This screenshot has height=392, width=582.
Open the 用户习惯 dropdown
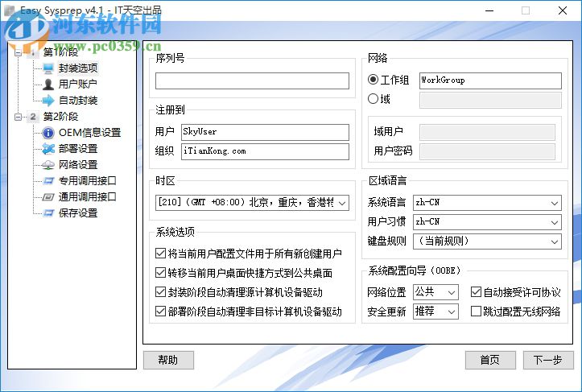487,222
